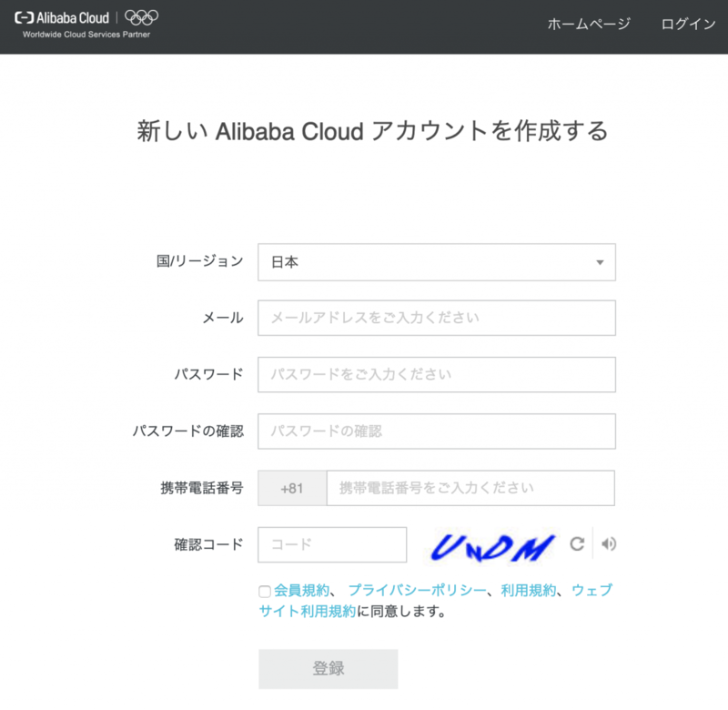
Task: Click the 確認コード field label
Action: 209,544
